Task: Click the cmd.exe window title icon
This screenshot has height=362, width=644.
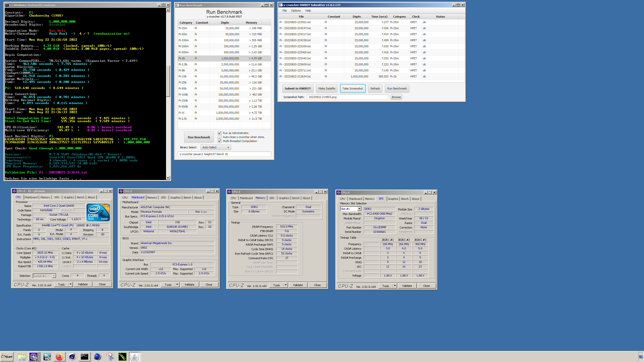Action: coord(7,5)
